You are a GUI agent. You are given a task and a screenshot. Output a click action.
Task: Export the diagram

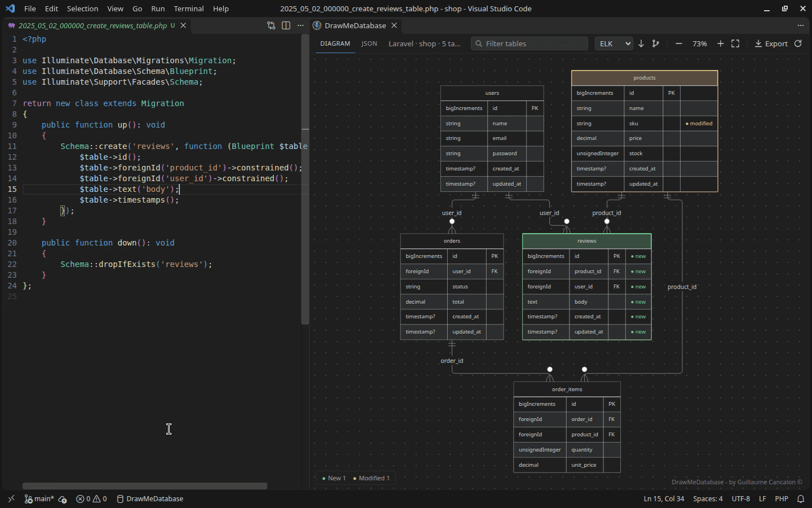click(x=771, y=43)
